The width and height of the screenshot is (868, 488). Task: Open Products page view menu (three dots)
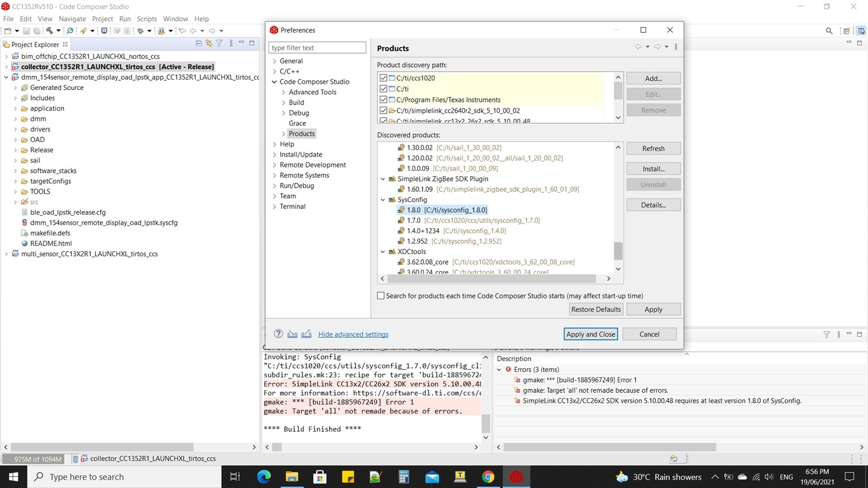676,47
